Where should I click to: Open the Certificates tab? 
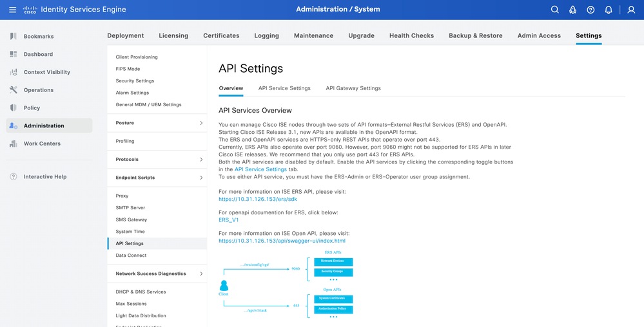coord(222,35)
